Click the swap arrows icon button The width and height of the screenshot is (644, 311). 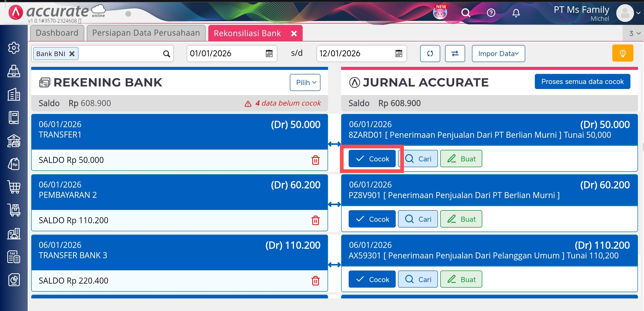pyautogui.click(x=455, y=53)
